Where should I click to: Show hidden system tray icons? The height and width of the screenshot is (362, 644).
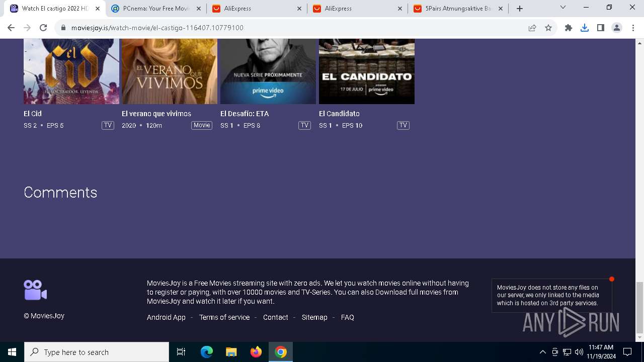point(542,352)
